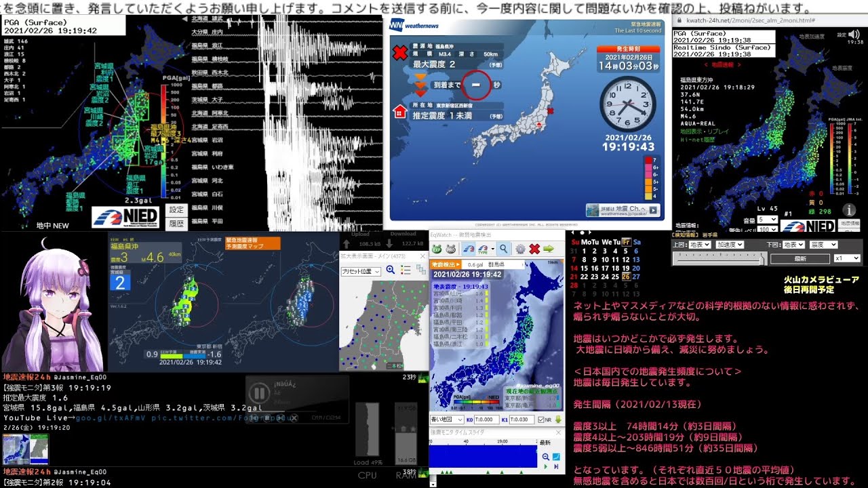Click the green EXP icon in EqWatch

click(x=437, y=249)
